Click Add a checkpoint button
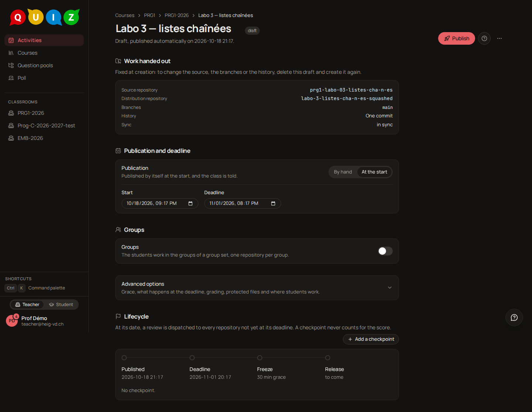The image size is (532, 412). click(x=371, y=339)
